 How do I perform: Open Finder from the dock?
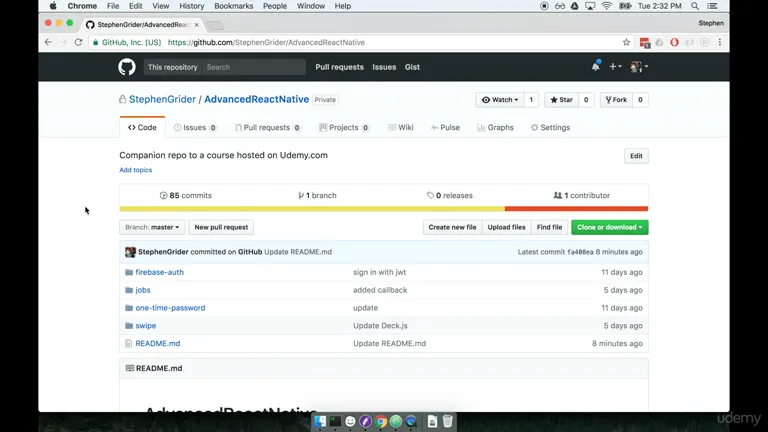[320, 421]
